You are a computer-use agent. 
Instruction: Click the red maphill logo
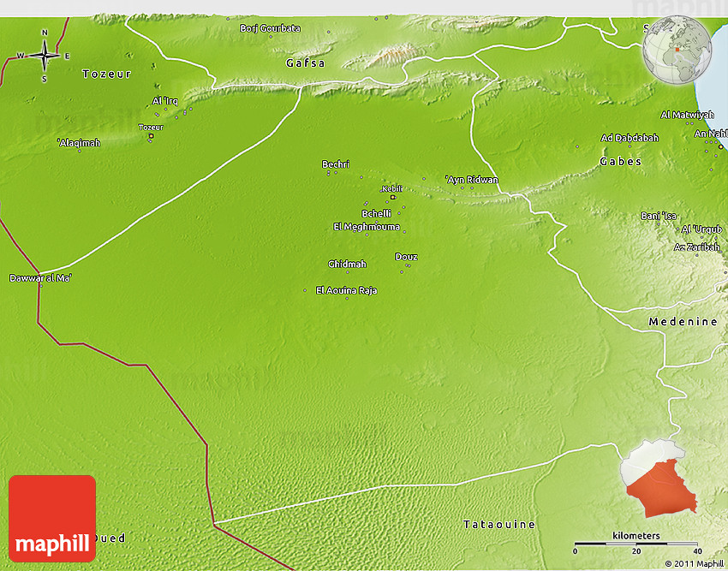coord(52,518)
